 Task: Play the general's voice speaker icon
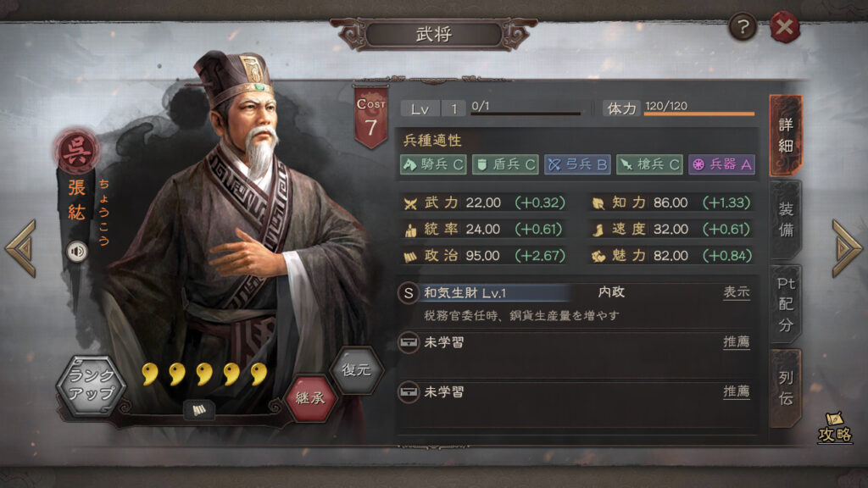[x=77, y=252]
